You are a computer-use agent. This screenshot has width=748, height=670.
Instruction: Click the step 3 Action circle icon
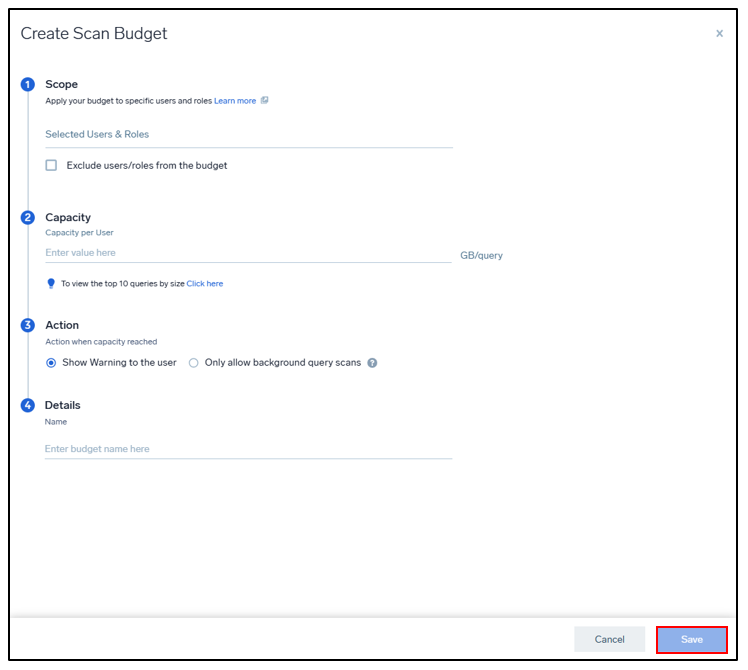(28, 325)
